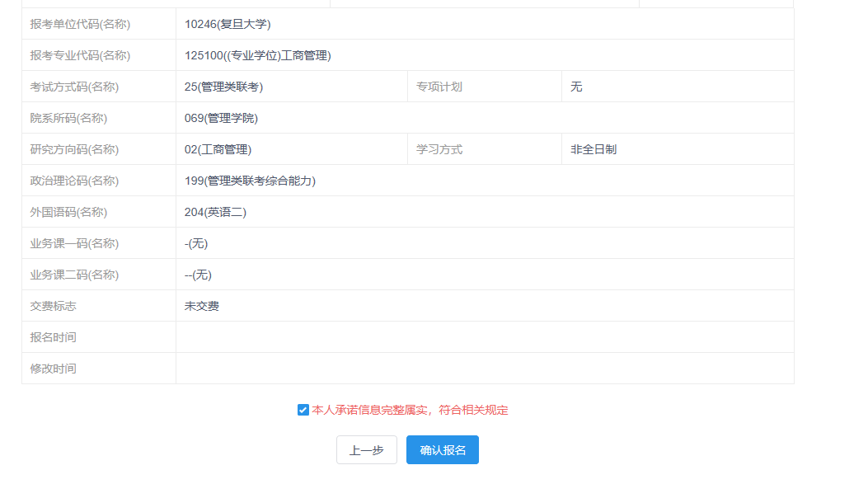Click the 未交费 payment status value
The image size is (868, 484).
point(202,306)
